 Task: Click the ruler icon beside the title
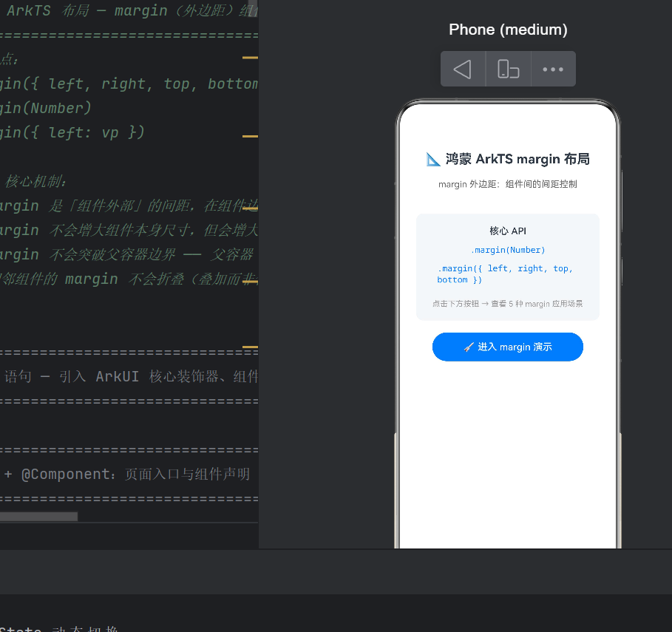pos(433,160)
